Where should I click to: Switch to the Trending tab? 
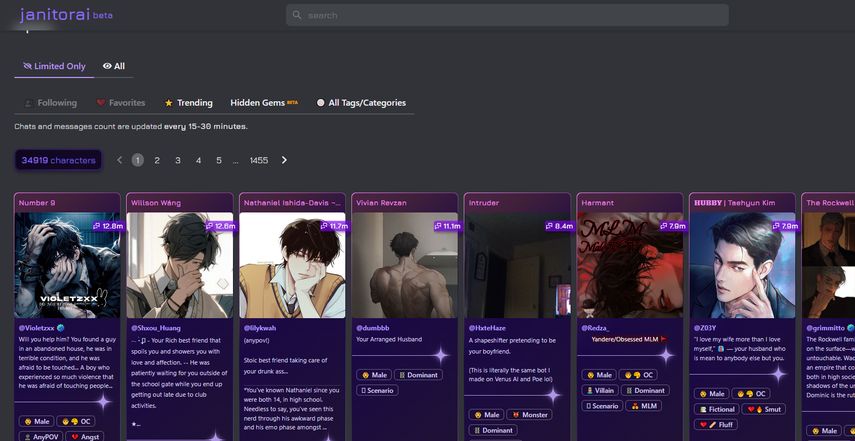(x=189, y=102)
